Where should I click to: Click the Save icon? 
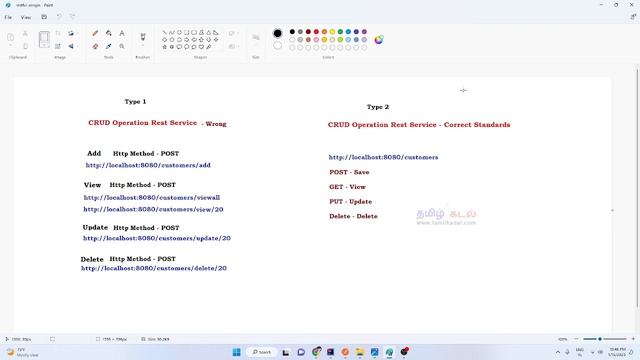44,17
